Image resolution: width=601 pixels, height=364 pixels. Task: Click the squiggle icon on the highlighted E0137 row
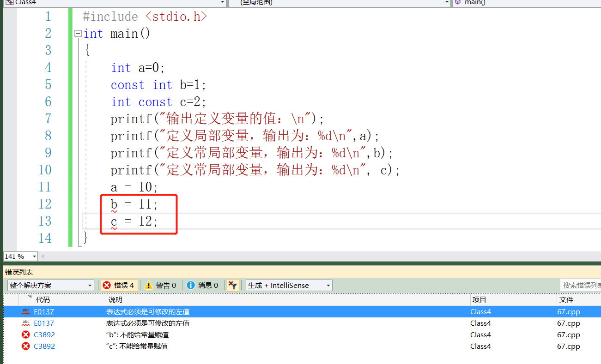tap(26, 311)
